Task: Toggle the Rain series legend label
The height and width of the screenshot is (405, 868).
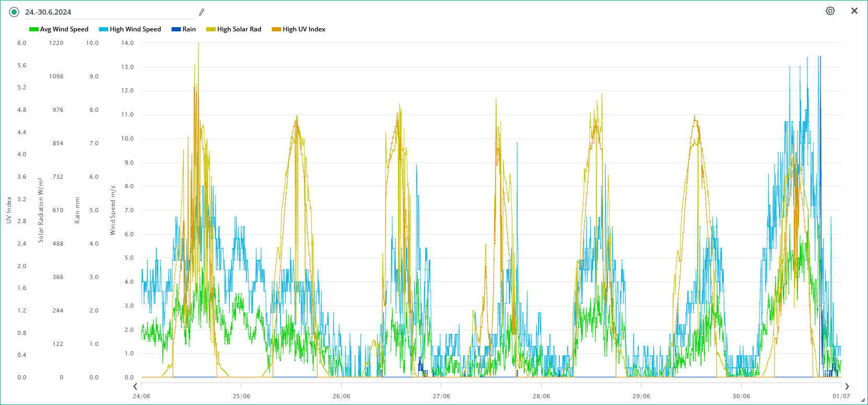Action: [189, 29]
